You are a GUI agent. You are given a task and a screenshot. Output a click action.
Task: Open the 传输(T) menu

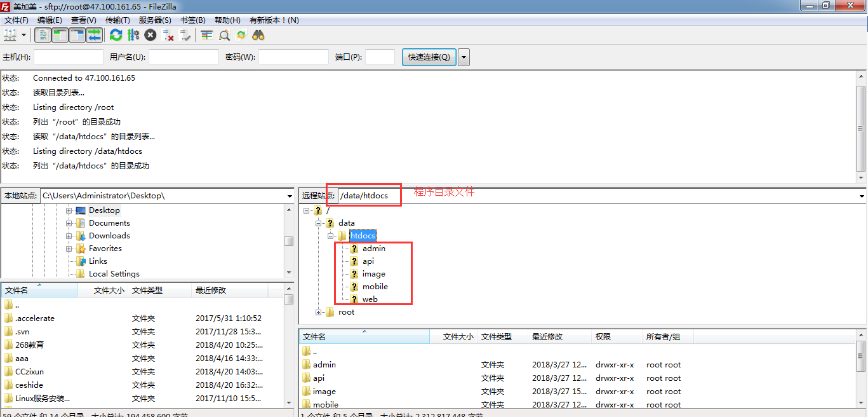[x=117, y=20]
